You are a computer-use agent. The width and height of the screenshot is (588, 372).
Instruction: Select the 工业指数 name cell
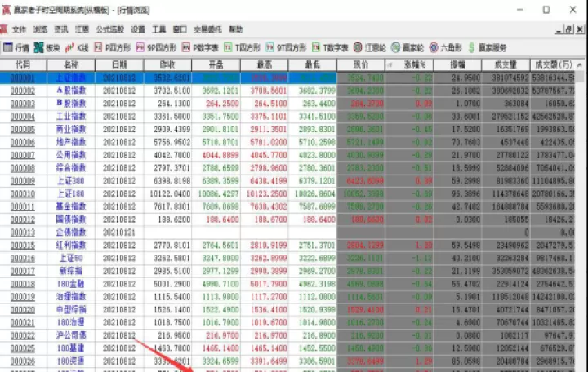pyautogui.click(x=71, y=116)
